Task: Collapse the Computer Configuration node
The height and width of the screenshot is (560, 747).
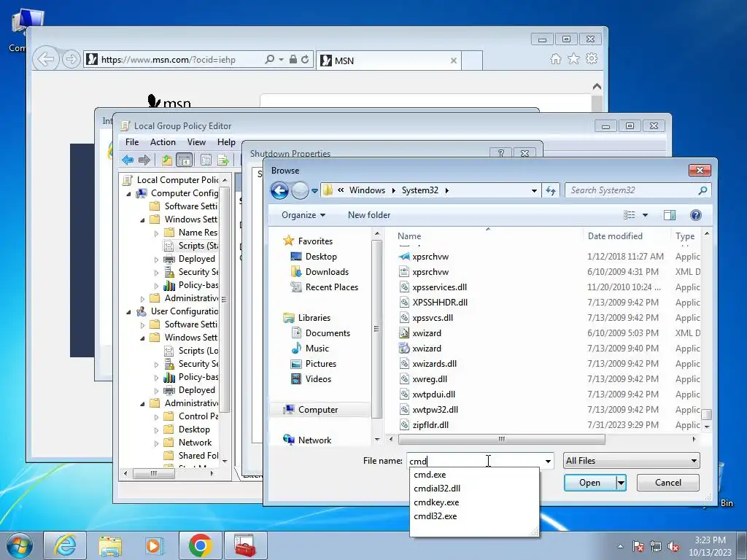Action: pyautogui.click(x=128, y=194)
